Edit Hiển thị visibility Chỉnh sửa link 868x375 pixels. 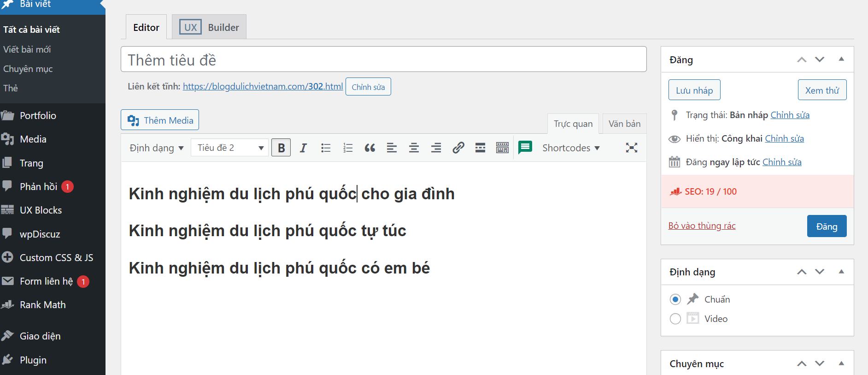(784, 138)
